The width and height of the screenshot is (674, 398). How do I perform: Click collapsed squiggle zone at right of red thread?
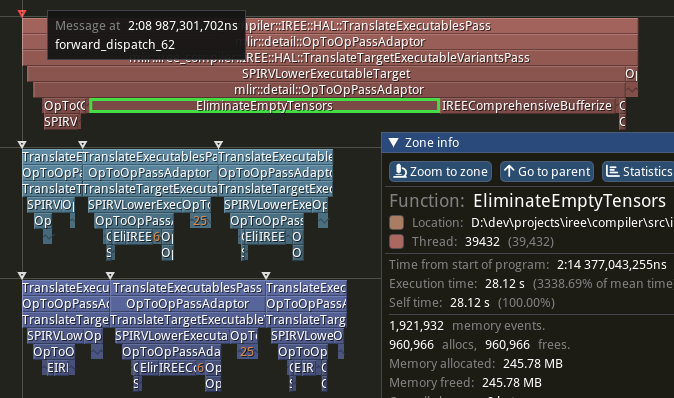pos(631,90)
